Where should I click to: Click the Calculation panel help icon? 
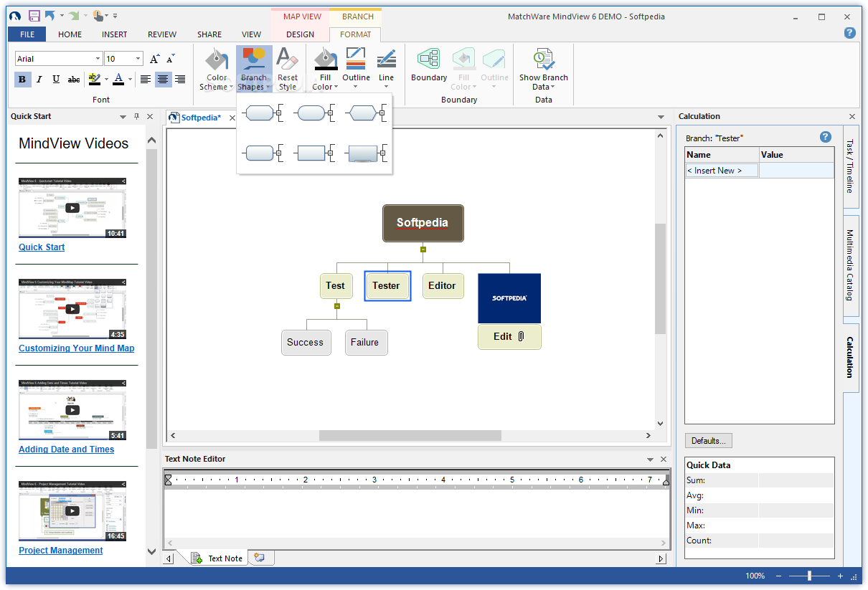pyautogui.click(x=826, y=137)
